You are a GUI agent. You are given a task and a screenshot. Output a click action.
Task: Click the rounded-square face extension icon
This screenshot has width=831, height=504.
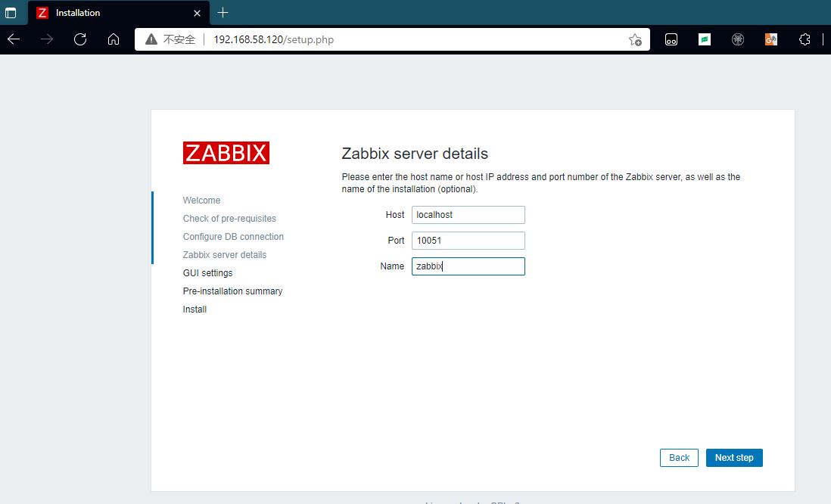point(671,40)
